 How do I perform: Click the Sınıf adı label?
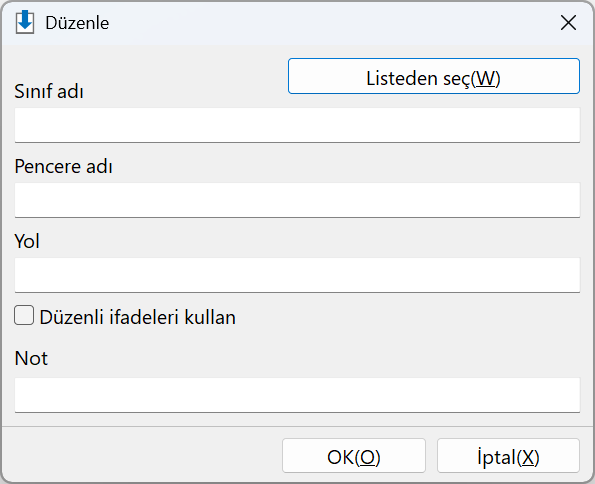click(49, 91)
